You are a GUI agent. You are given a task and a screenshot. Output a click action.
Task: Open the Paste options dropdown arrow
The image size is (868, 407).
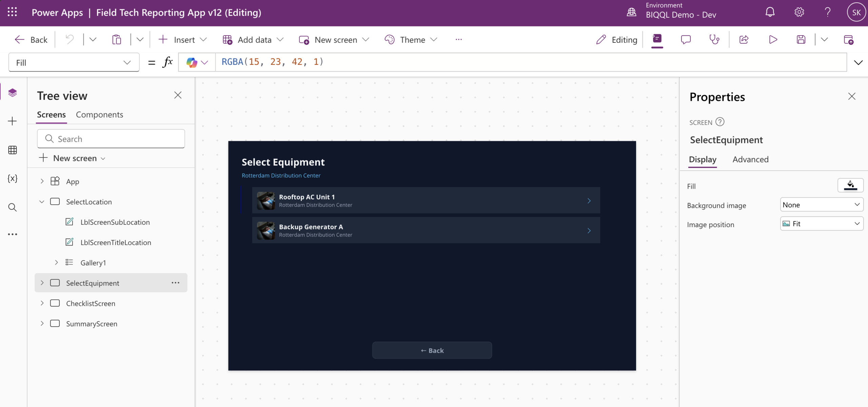[140, 40]
